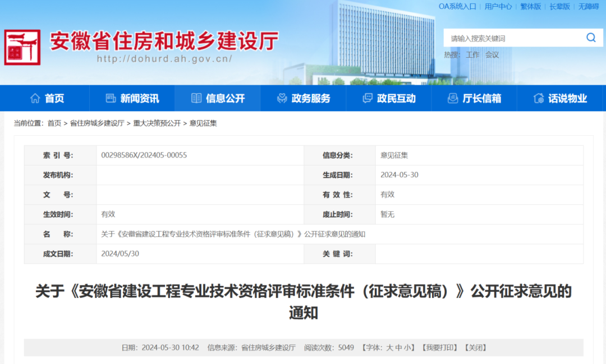Click the chat bubble icon on 政民互动
Image resolution: width=606 pixels, height=364 pixels.
point(368,98)
